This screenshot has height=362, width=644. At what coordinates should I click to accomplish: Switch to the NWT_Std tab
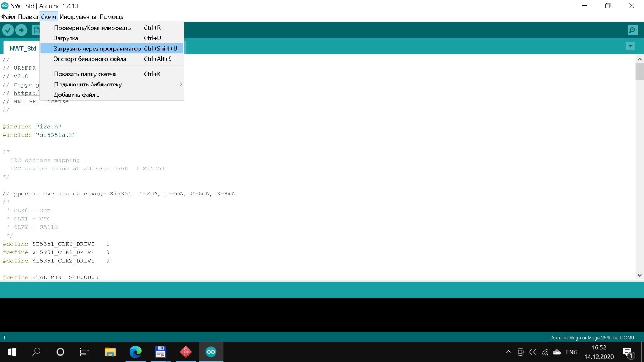(x=23, y=48)
